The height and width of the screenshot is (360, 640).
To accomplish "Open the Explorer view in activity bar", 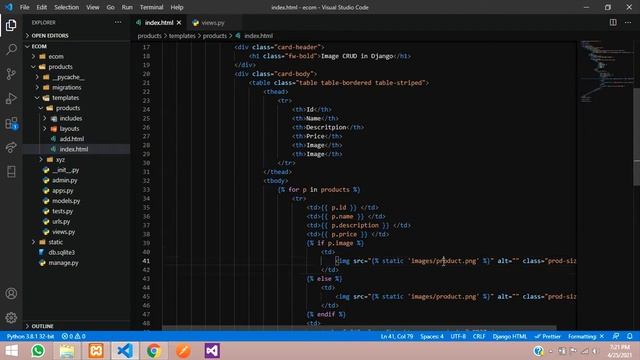I will [11, 25].
